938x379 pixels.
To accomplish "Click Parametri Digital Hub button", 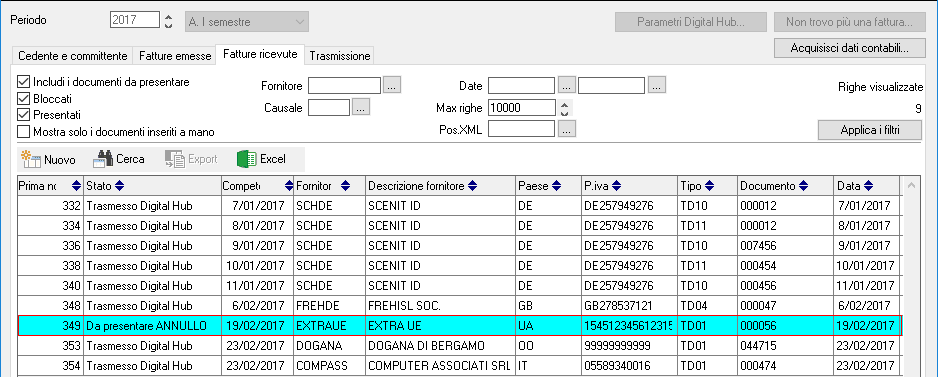I will point(690,22).
